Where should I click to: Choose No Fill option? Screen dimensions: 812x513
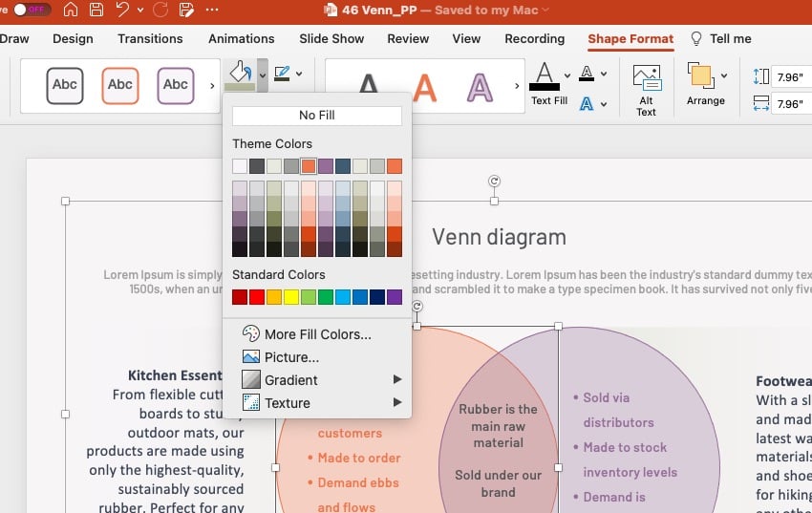[316, 116]
